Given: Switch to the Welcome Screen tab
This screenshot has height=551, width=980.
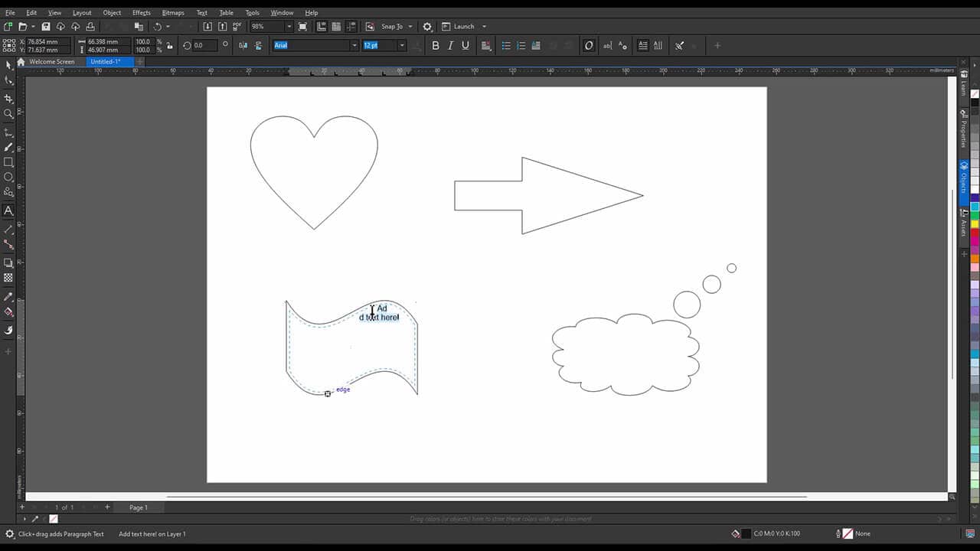Looking at the screenshot, I should [x=51, y=62].
